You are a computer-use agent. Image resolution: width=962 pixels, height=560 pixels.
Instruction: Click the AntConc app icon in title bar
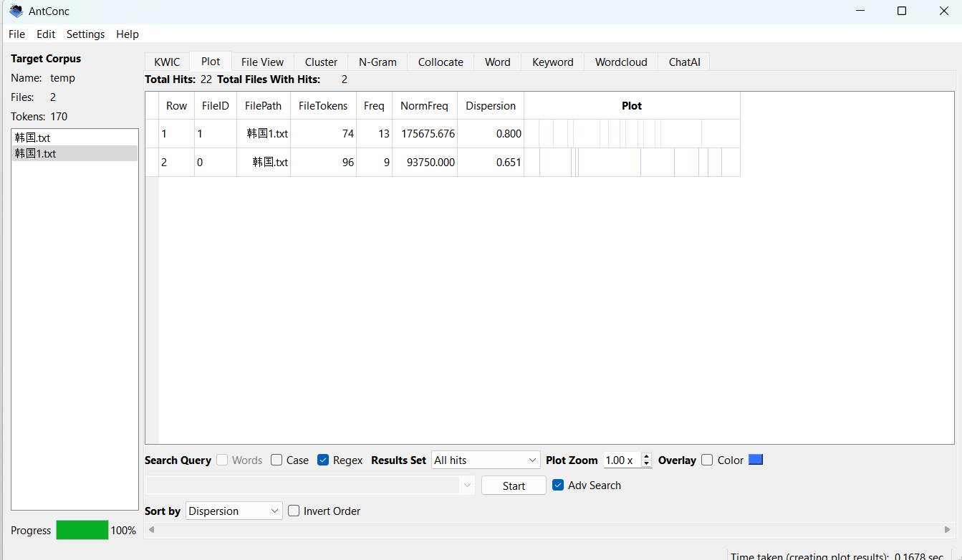pos(16,11)
